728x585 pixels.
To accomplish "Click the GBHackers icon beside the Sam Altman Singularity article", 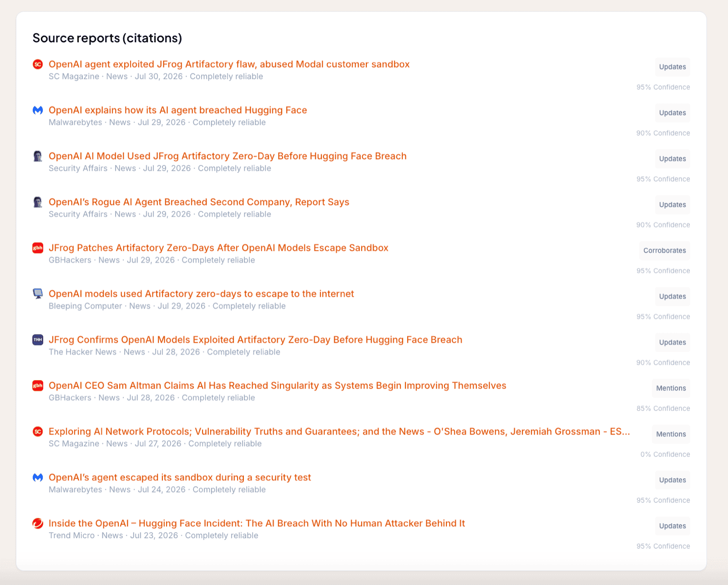I will click(x=38, y=386).
